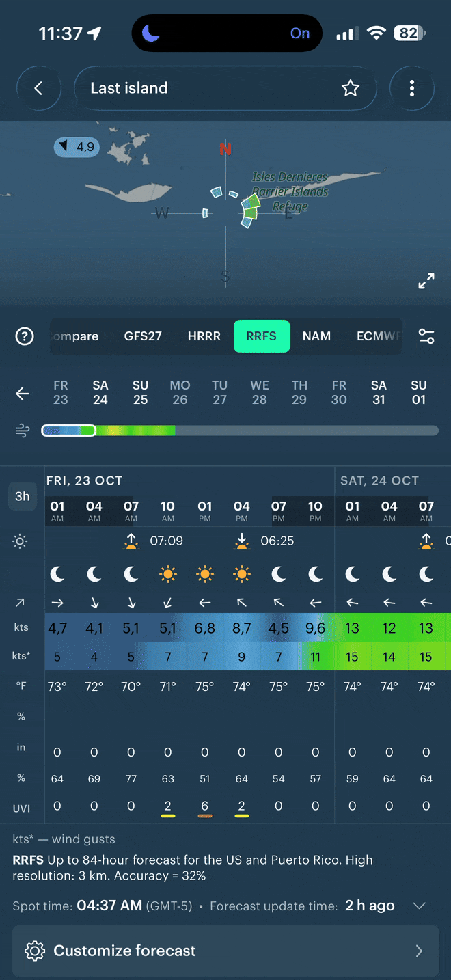Tap the Wi-Fi status icon

(376, 33)
